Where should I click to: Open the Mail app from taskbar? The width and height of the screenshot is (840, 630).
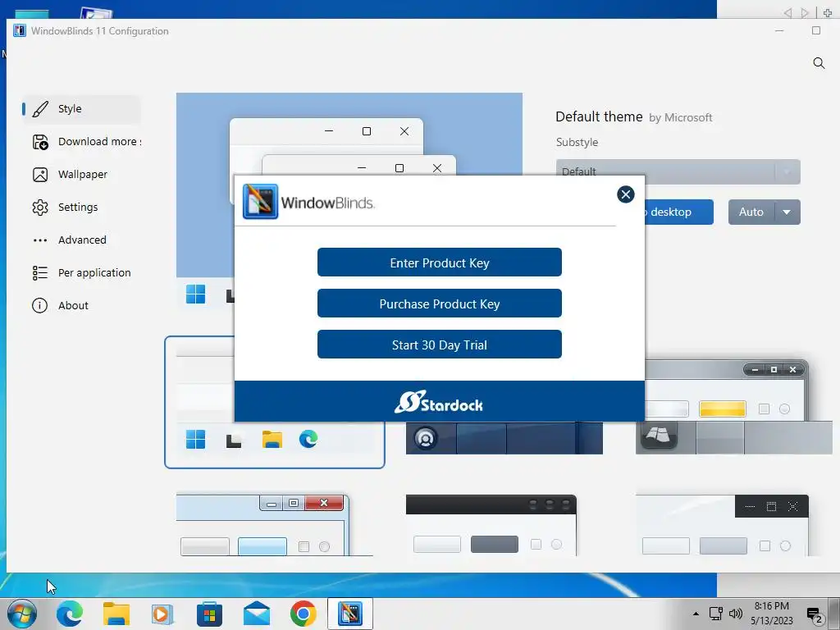click(x=257, y=614)
